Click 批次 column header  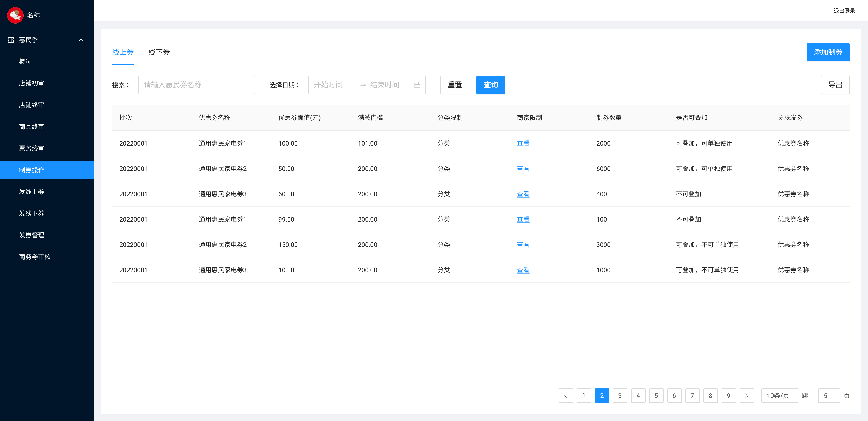[126, 118]
